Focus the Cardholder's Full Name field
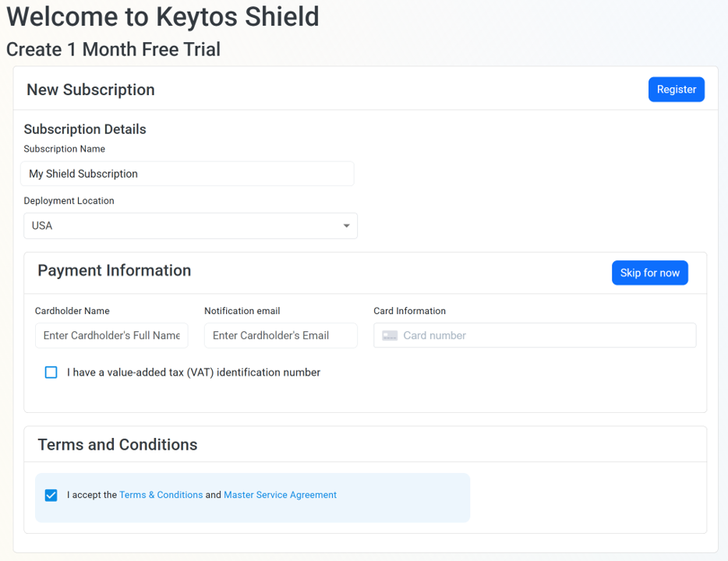 111,336
